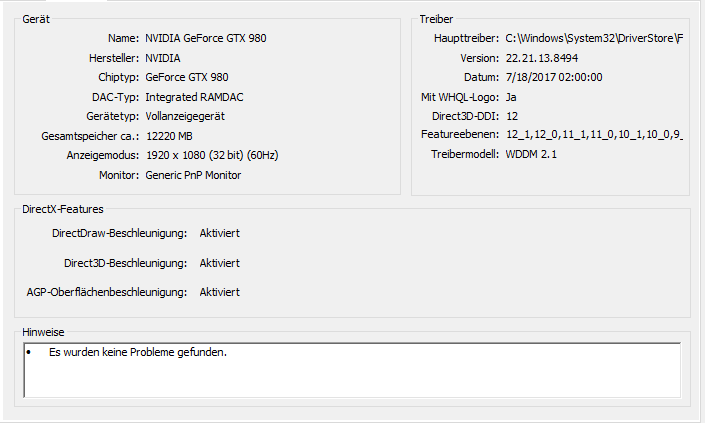Click the Chiptyp value GeForce GTX 980
Screen dimensions: 705x423
point(187,77)
